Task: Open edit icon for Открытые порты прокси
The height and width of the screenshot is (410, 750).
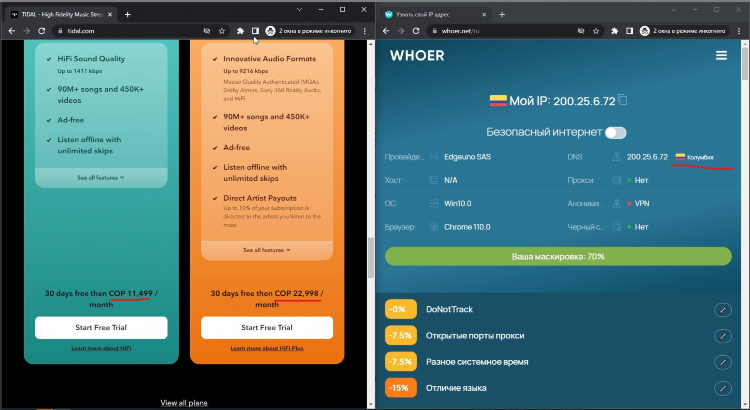Action: [x=723, y=336]
